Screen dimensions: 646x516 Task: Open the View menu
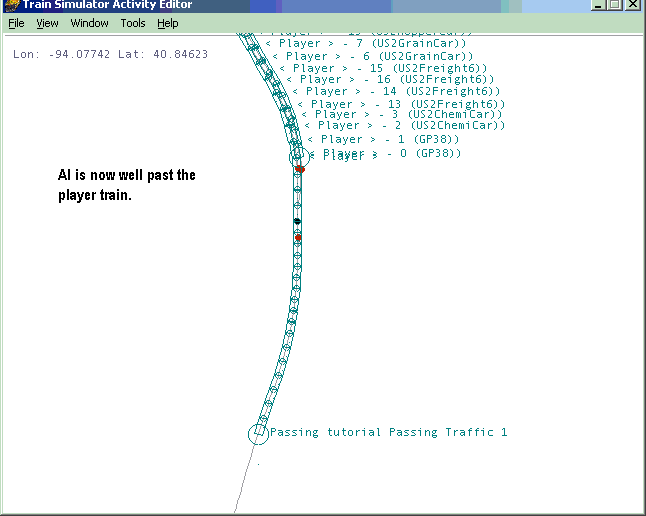(47, 23)
